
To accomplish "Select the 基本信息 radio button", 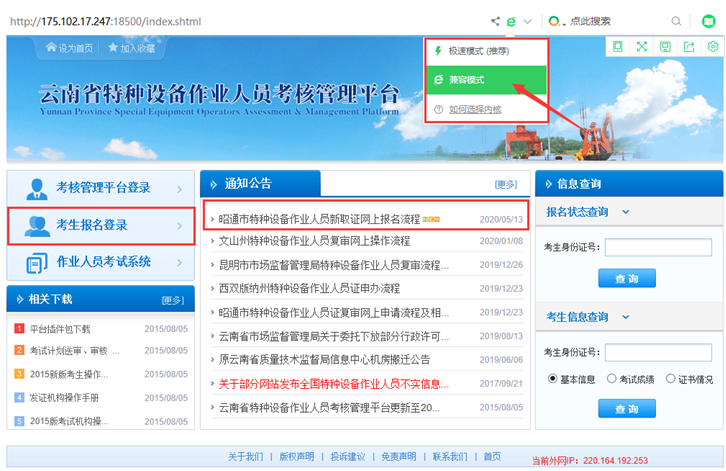I will 553,379.
